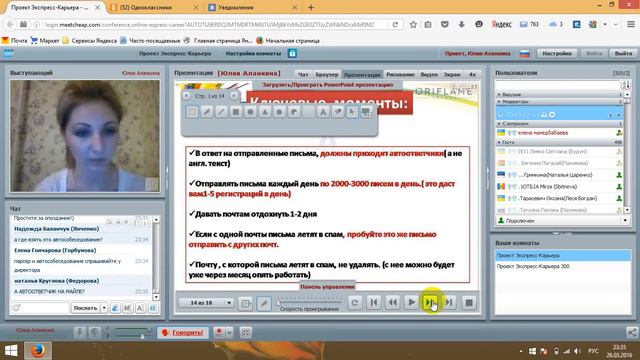The width and height of the screenshot is (640, 360).
Task: Click the fullscreen layout icon in bottom bar
Action: click(x=245, y=333)
